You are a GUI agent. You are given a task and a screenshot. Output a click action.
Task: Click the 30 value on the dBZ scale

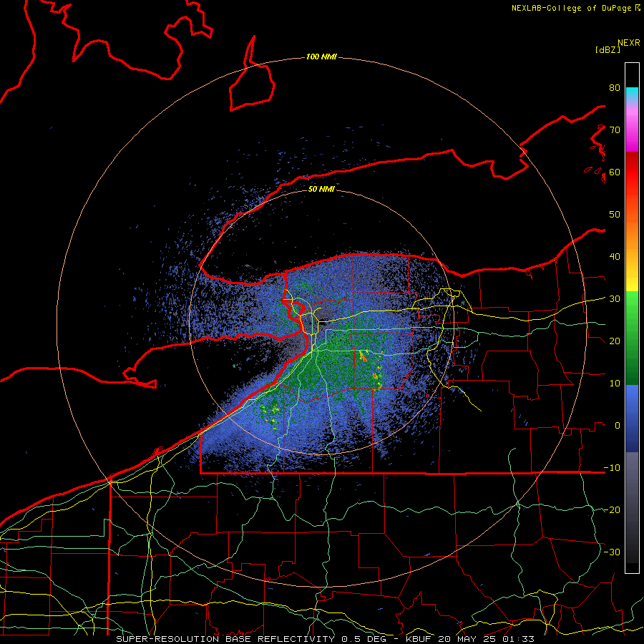click(615, 298)
